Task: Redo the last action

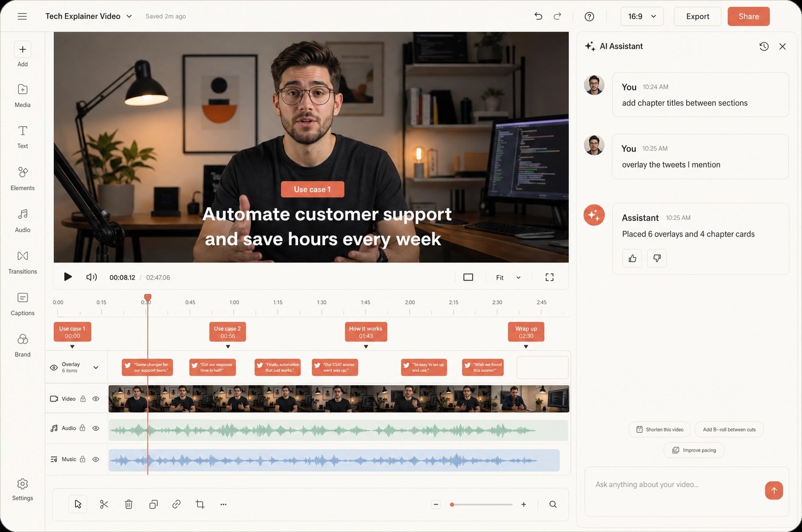Action: pos(557,16)
